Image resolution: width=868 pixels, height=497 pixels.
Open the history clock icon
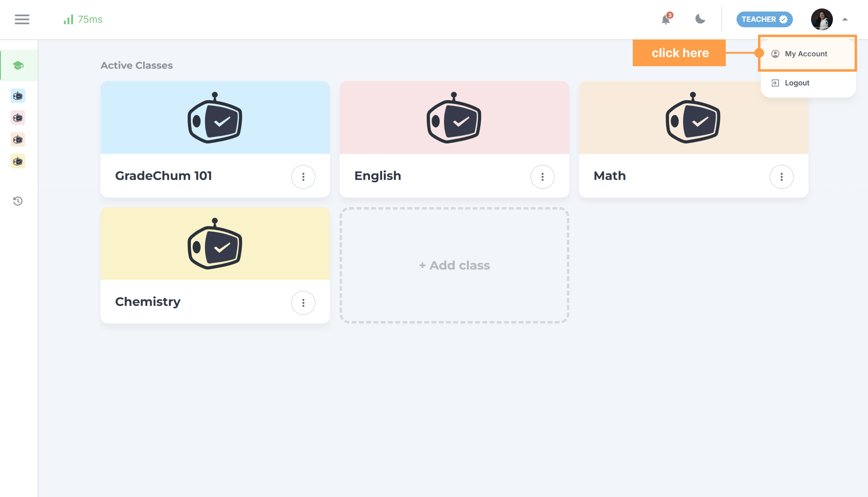(x=18, y=201)
